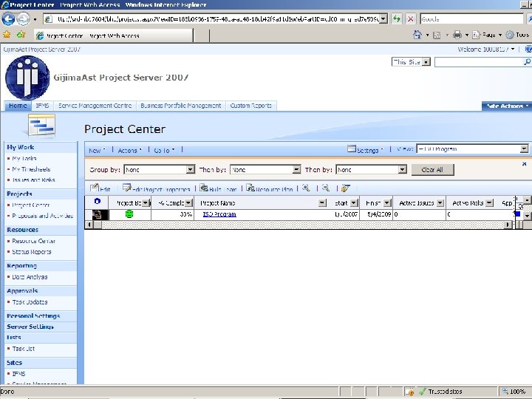Open My Timesheets in the sidebar
Screen dimensions: 532x399
31,169
